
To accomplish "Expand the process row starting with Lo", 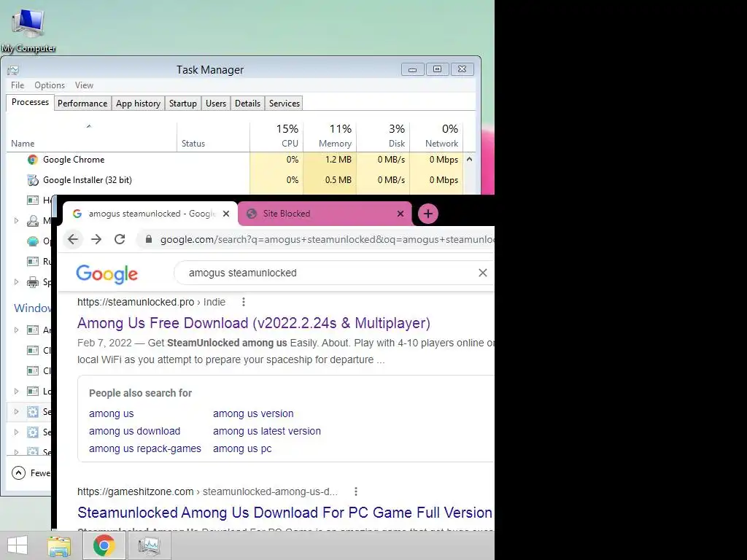I will click(16, 391).
